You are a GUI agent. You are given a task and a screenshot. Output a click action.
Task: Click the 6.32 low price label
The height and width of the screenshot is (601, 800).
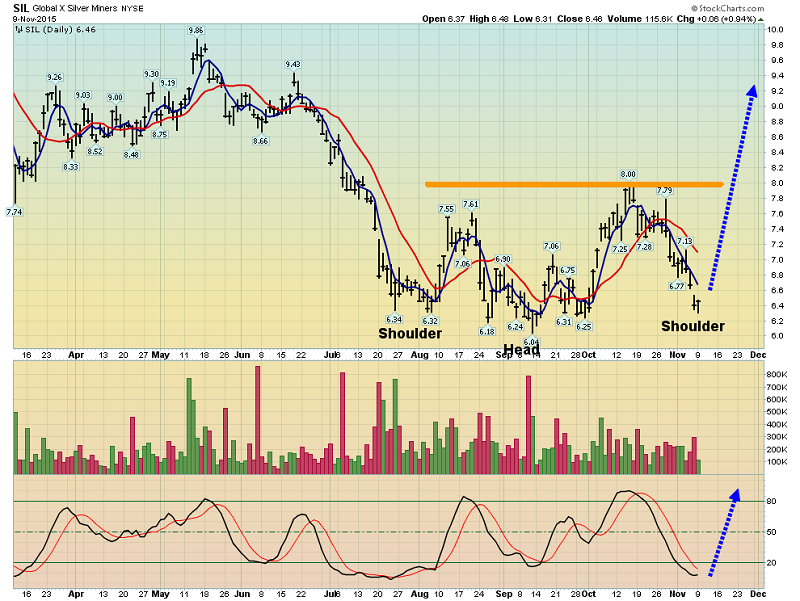tap(430, 321)
